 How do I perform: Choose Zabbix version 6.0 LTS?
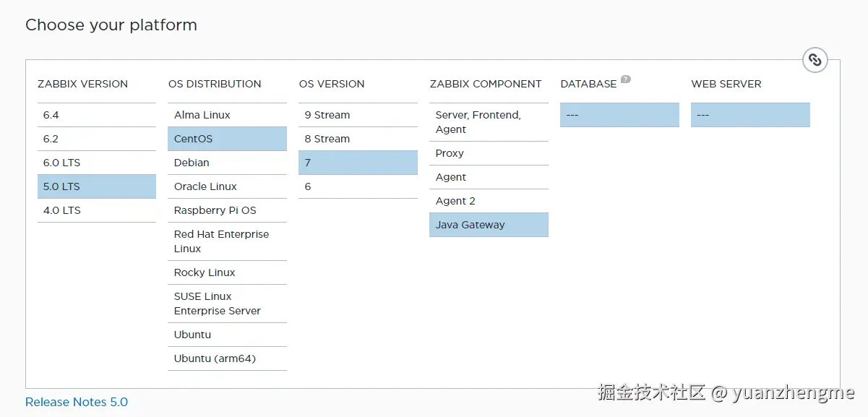click(x=97, y=163)
